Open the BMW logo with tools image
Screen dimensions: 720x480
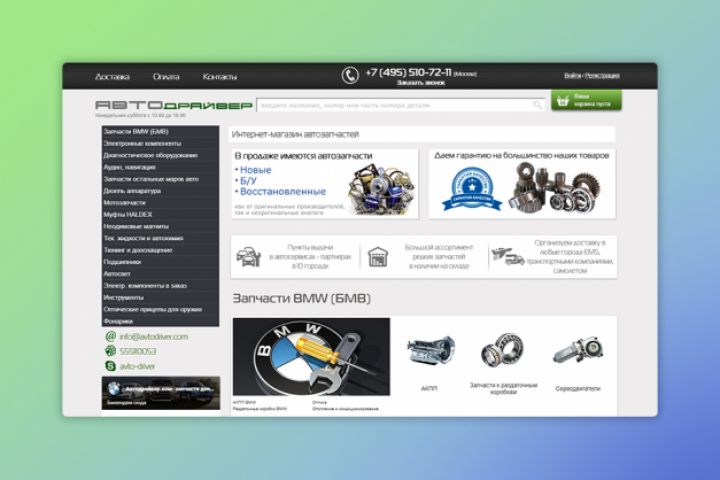point(311,356)
